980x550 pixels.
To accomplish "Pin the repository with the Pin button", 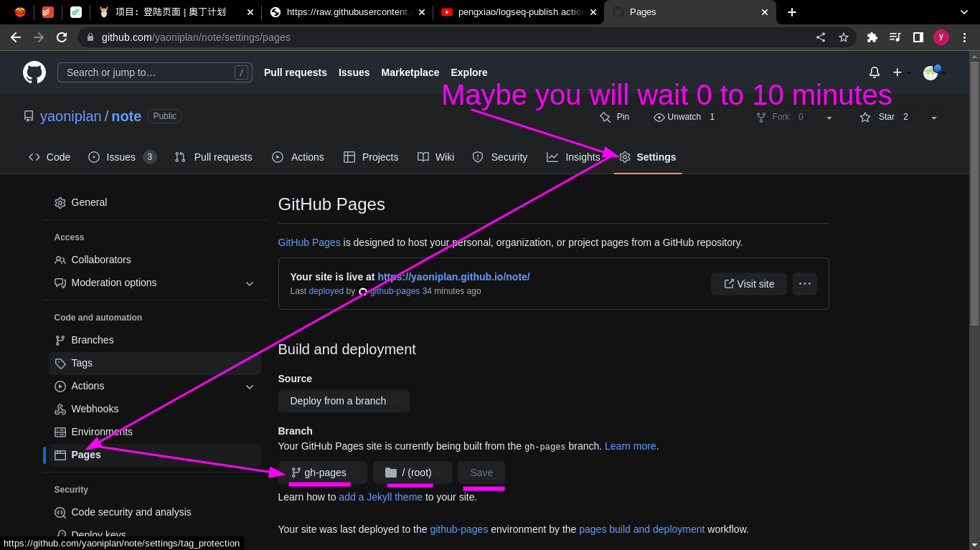I will click(615, 117).
